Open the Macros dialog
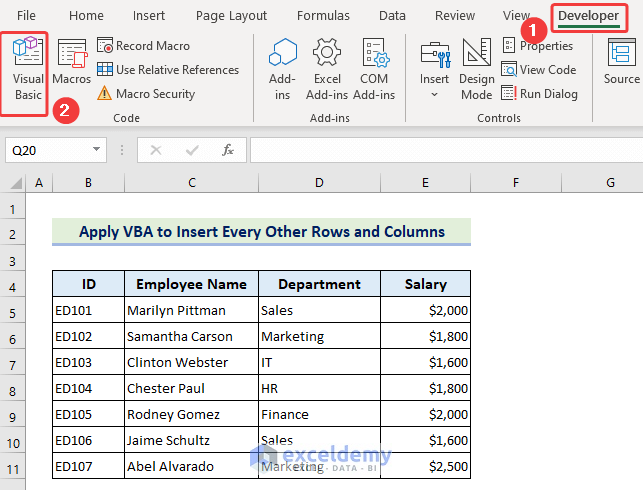This screenshot has width=643, height=490. (72, 62)
